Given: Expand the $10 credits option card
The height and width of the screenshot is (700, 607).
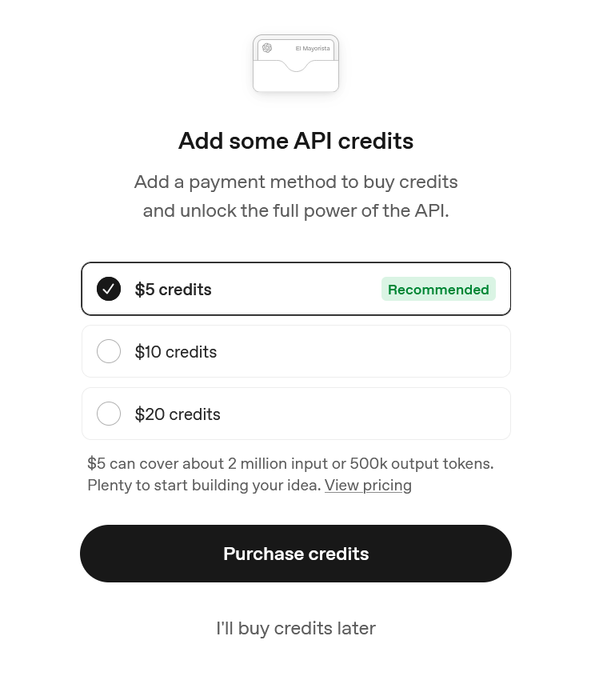Looking at the screenshot, I should [x=296, y=351].
